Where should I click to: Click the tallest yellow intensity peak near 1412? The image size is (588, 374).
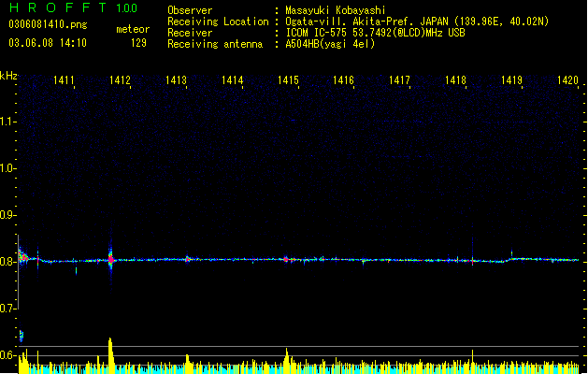pyautogui.click(x=110, y=355)
